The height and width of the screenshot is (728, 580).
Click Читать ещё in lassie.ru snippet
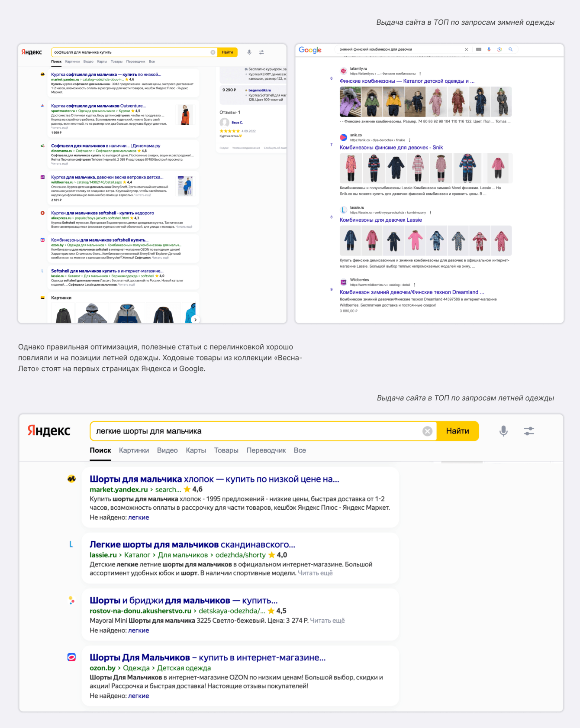coord(315,573)
